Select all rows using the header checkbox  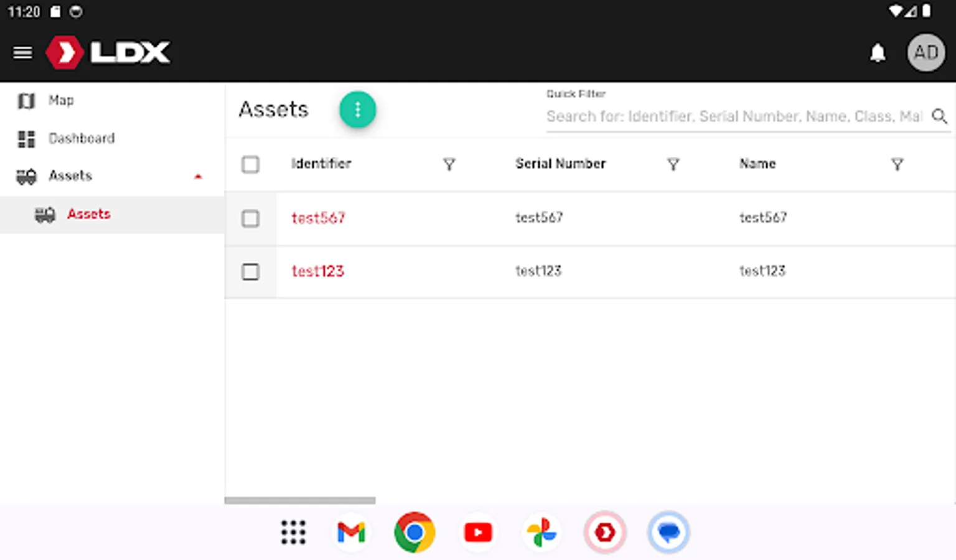pos(250,164)
